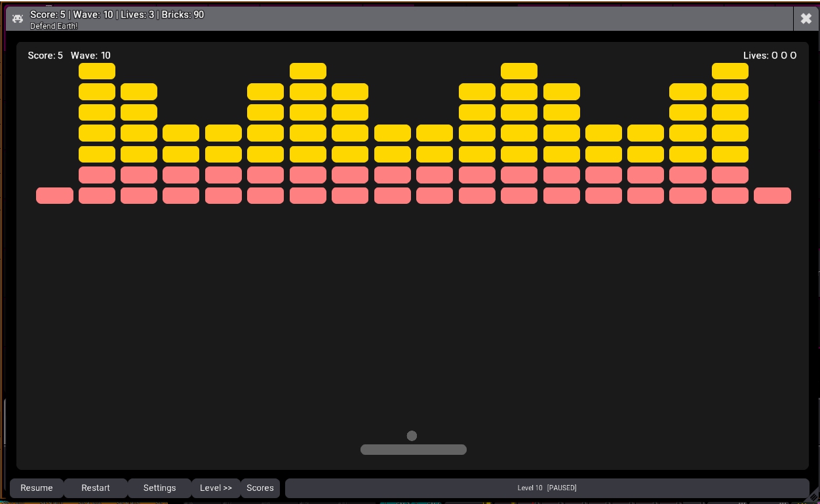Click the gray paddle
This screenshot has width=820, height=504.
click(413, 450)
